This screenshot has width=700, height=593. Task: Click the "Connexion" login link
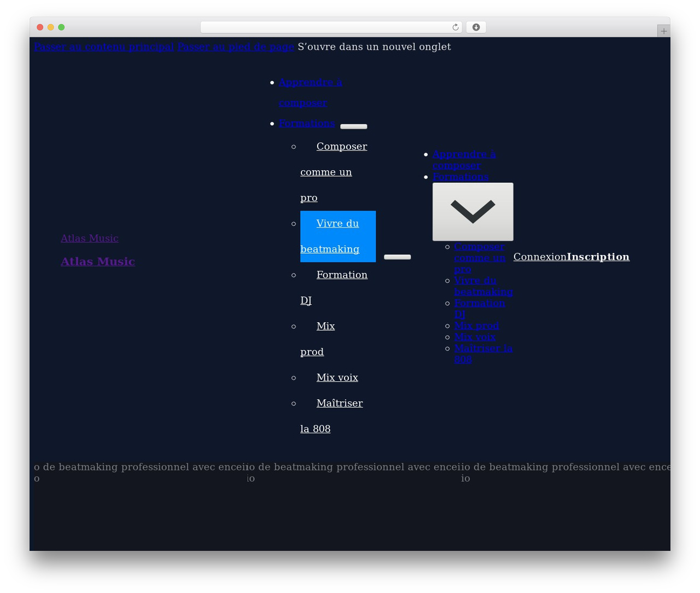(x=540, y=257)
